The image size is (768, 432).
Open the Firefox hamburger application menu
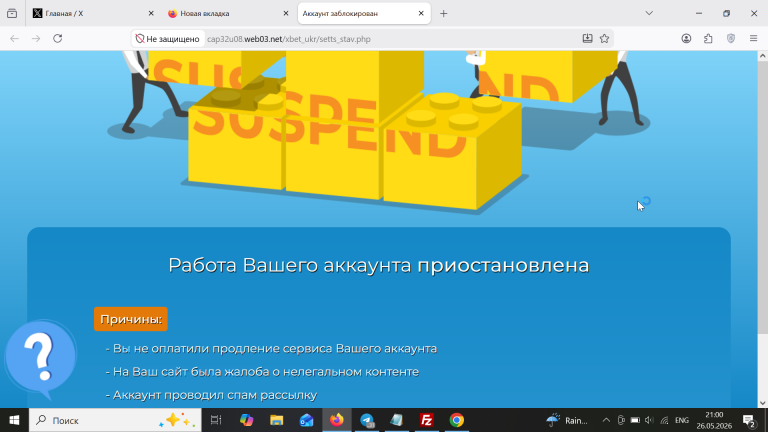point(753,39)
